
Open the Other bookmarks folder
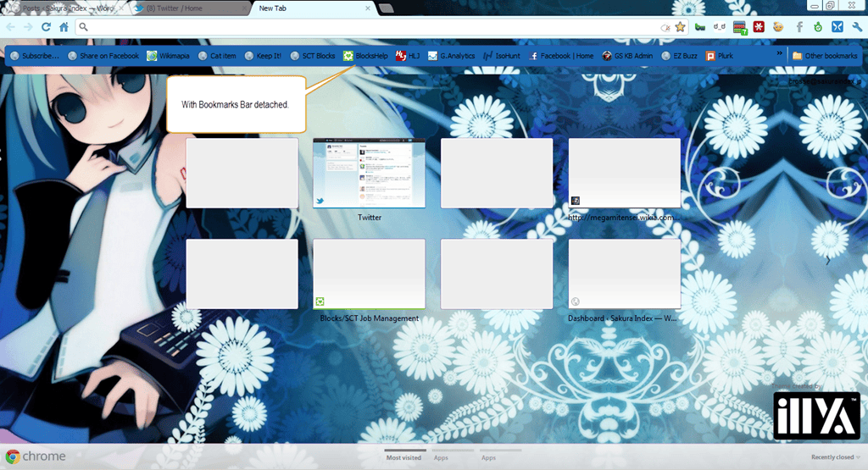tap(825, 56)
